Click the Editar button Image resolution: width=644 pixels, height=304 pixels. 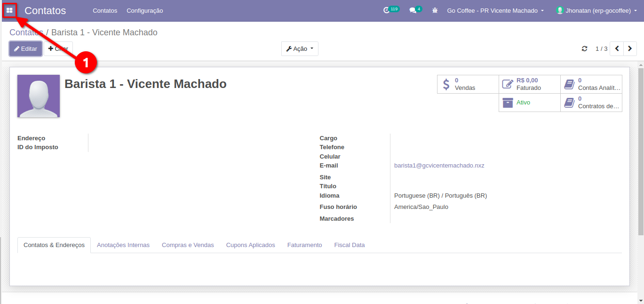pyautogui.click(x=26, y=49)
